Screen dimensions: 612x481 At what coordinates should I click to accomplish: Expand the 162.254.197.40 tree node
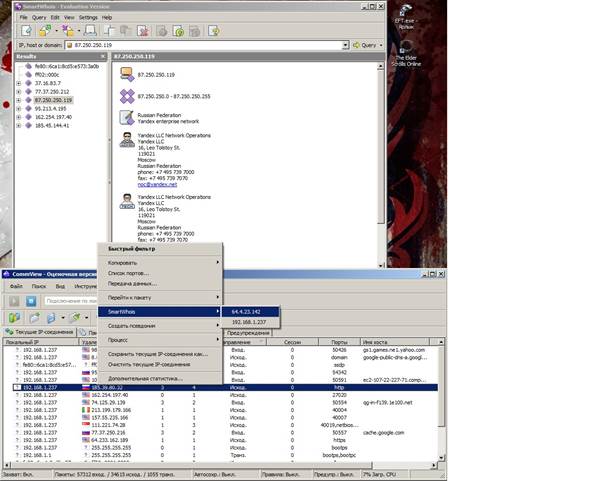coord(18,117)
